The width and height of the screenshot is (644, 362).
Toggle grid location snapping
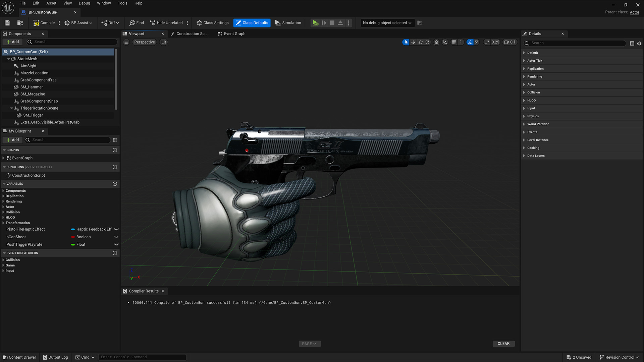point(454,42)
